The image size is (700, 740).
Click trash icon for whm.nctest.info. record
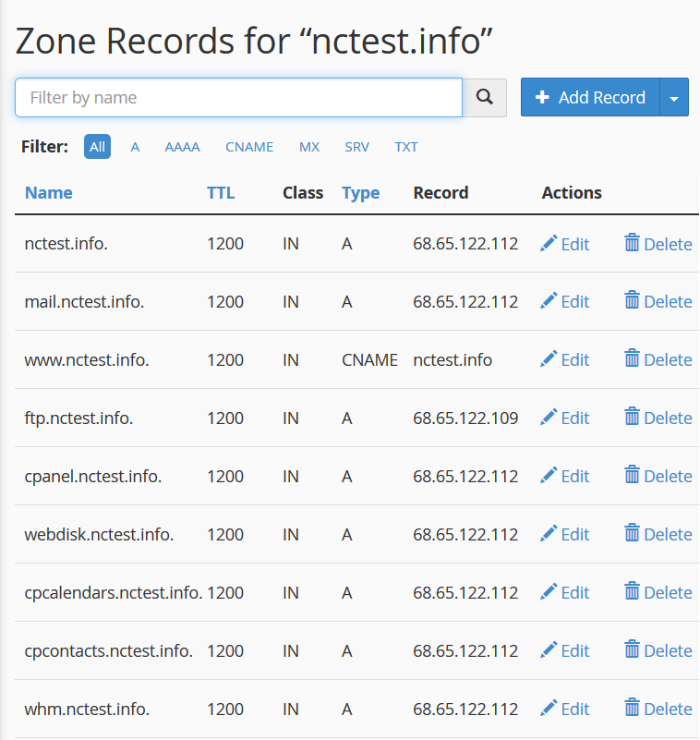[x=632, y=708]
